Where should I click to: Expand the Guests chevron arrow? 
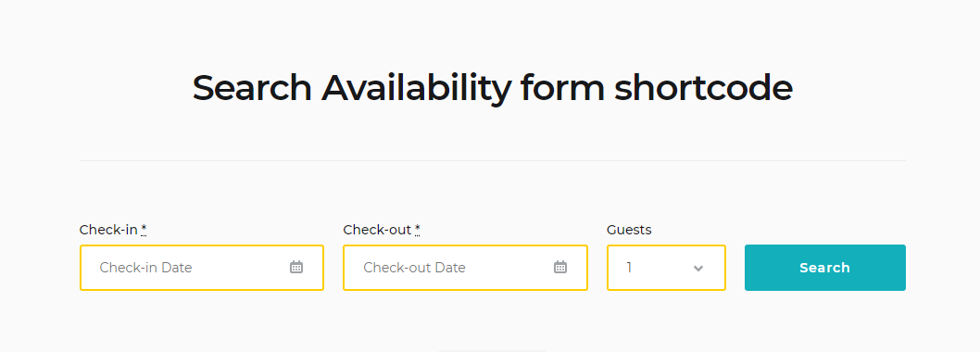click(x=698, y=269)
